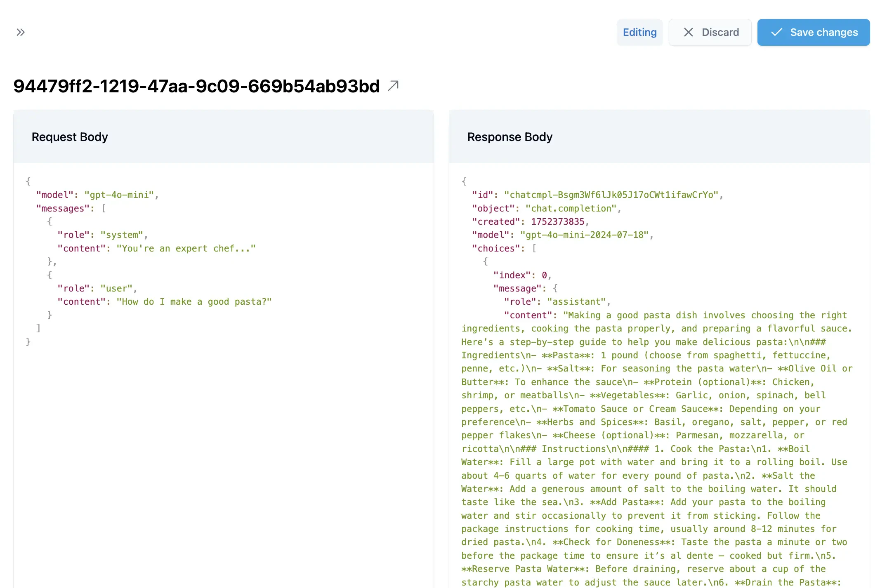The image size is (887, 588).
Task: Expand the collapsed sidebar via double-chevron icon
Action: pos(20,32)
